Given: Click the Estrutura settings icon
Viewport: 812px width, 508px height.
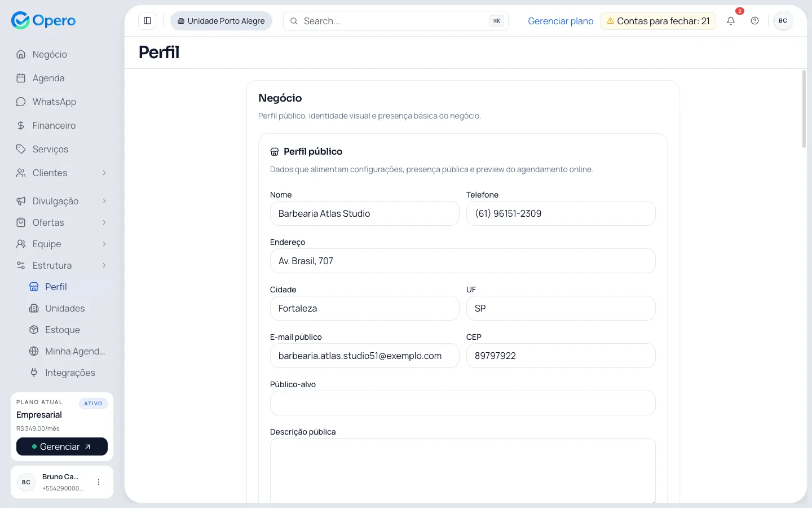Looking at the screenshot, I should [21, 265].
